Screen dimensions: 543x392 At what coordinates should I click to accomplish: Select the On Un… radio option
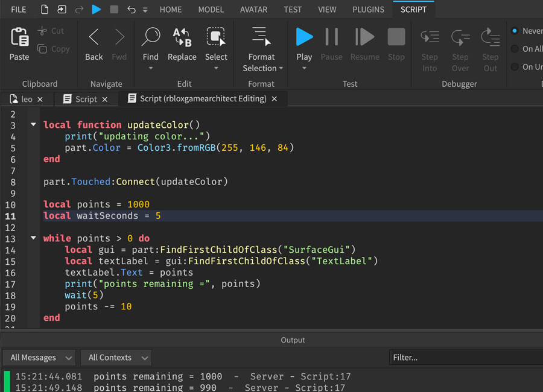[515, 67]
